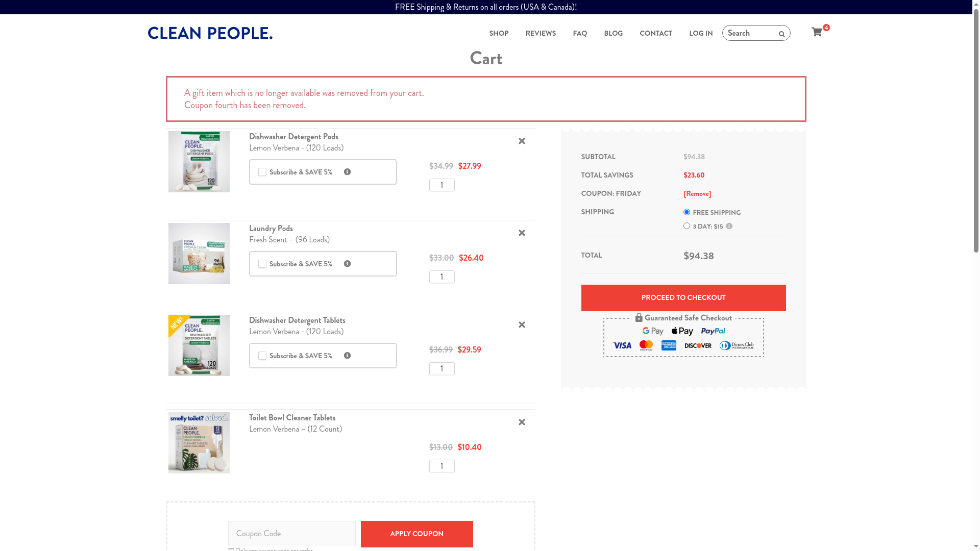Select the Free Shipping option

(x=687, y=212)
